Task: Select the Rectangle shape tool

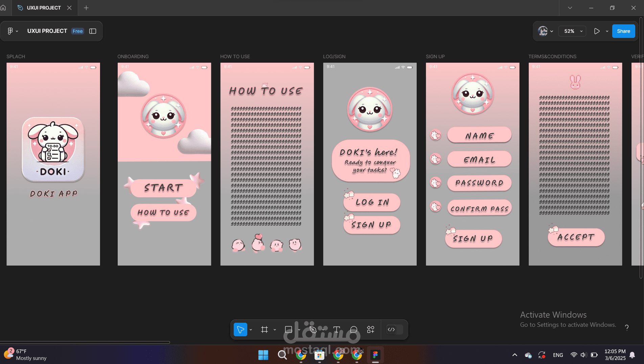Action: 289,329
